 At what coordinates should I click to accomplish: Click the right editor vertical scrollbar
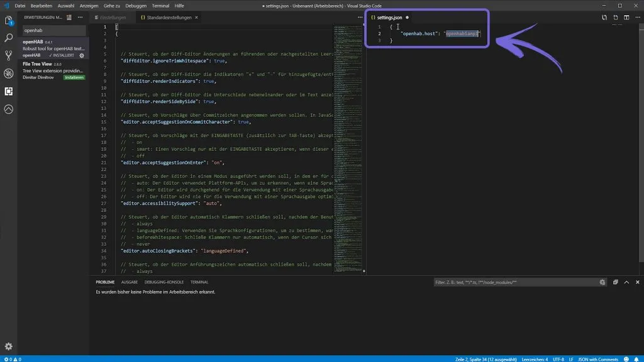(641, 144)
